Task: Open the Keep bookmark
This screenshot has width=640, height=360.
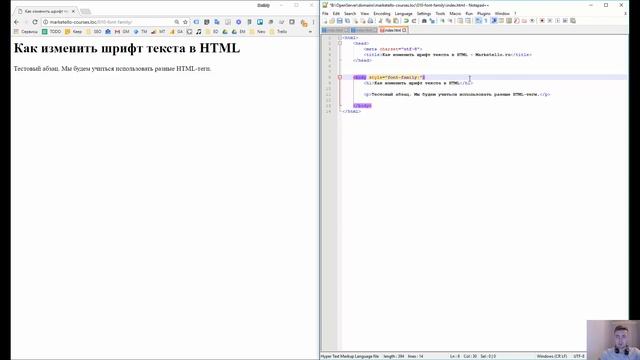Action: (73, 31)
